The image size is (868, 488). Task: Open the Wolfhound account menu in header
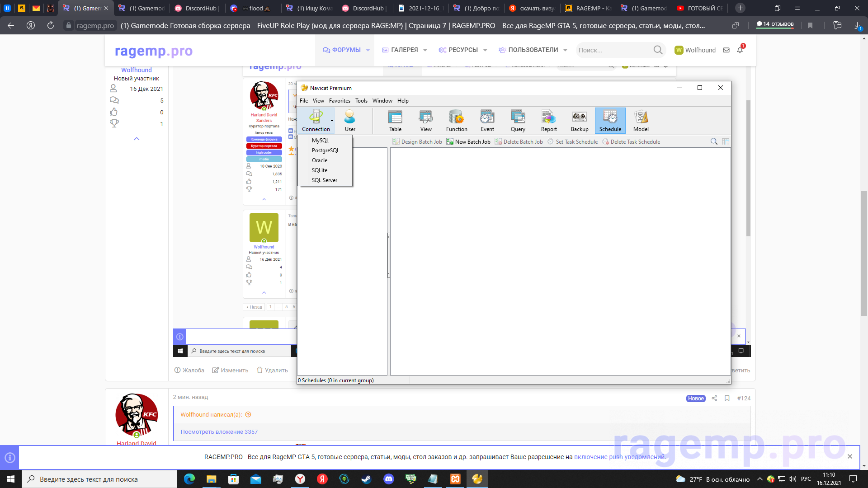click(695, 50)
